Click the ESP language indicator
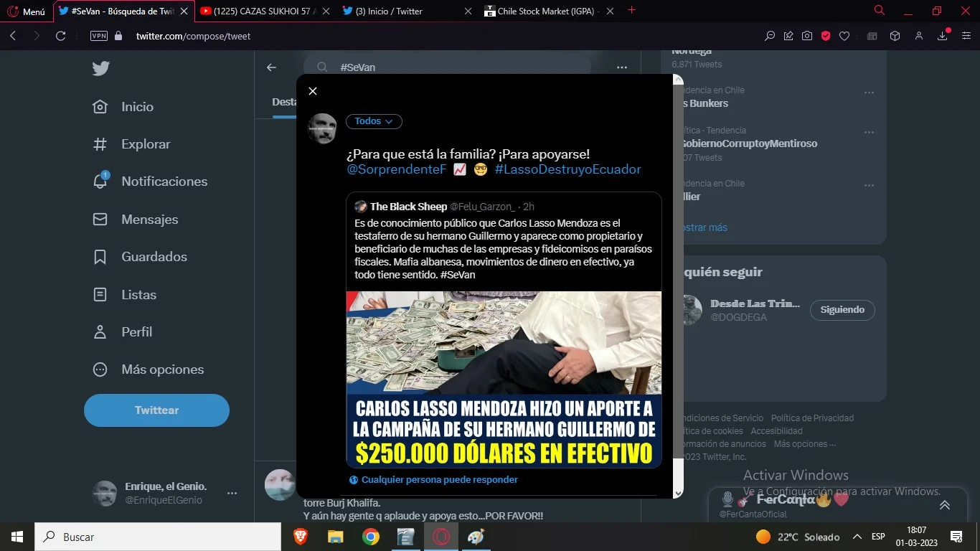The width and height of the screenshot is (980, 551). tap(878, 537)
